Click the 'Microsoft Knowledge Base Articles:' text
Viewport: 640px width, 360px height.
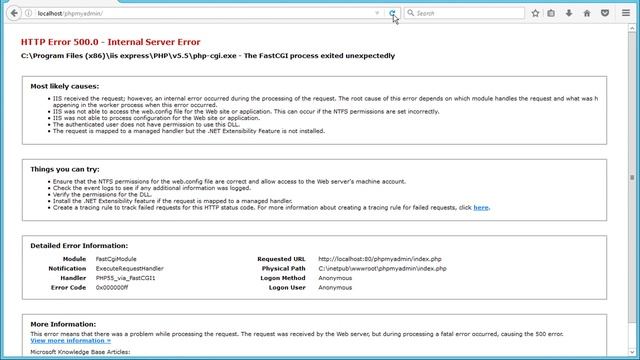click(x=80, y=352)
